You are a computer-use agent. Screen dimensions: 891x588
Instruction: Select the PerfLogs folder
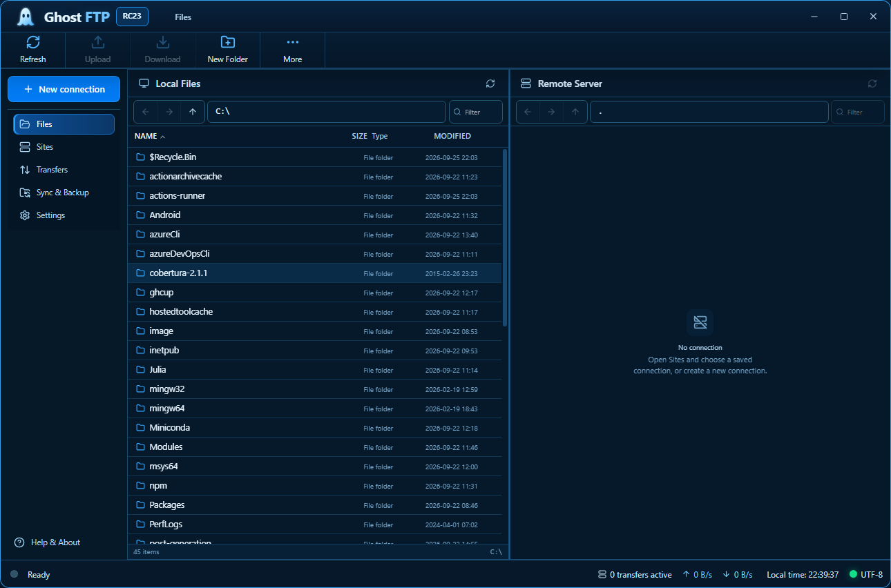(315, 525)
